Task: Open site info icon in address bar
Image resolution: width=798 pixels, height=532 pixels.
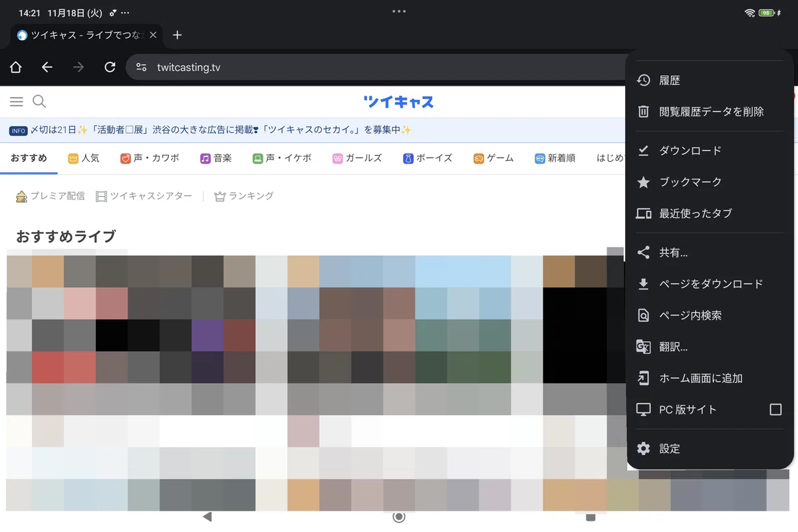Action: pyautogui.click(x=141, y=67)
